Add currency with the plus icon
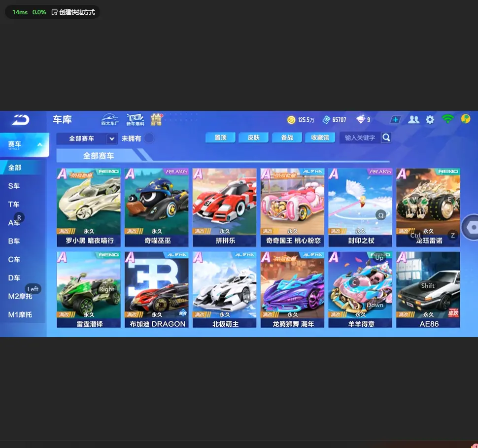Screen dimensions: 478x448 (x=395, y=120)
